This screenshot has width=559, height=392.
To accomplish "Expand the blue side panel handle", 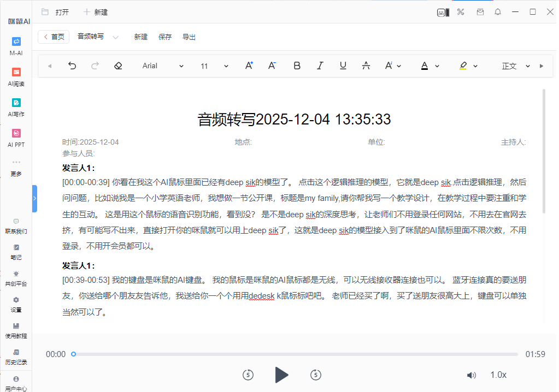I will [34, 199].
